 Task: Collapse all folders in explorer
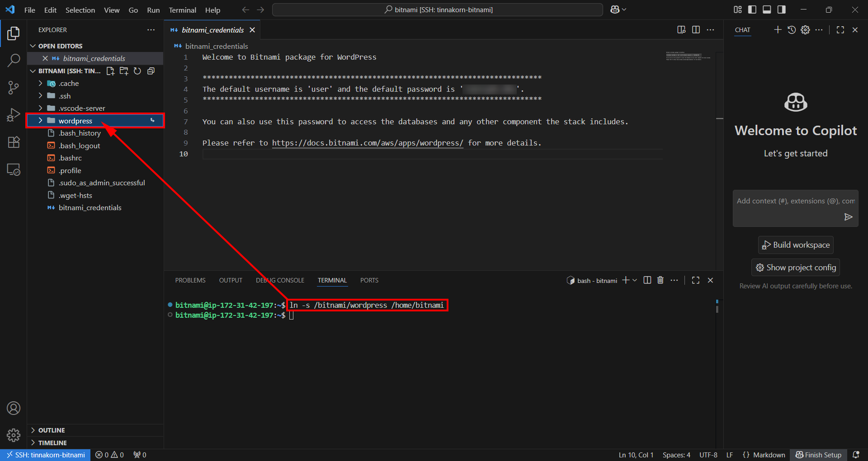pos(151,71)
